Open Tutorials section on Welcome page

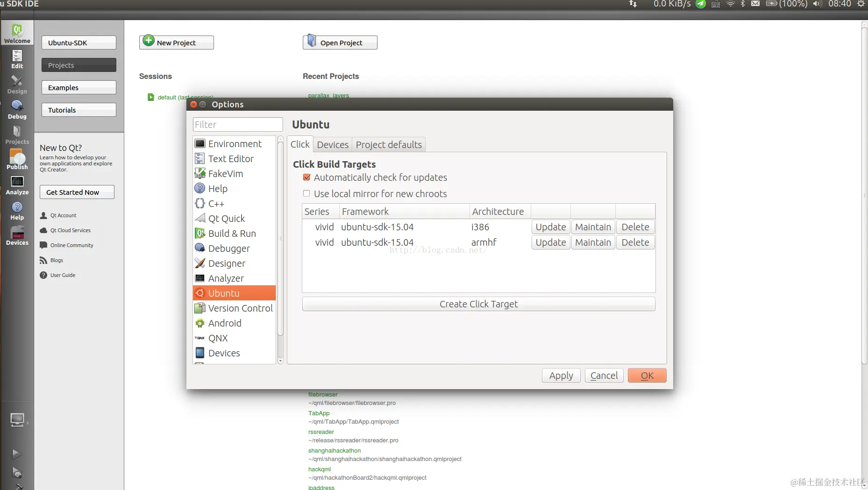click(x=79, y=110)
